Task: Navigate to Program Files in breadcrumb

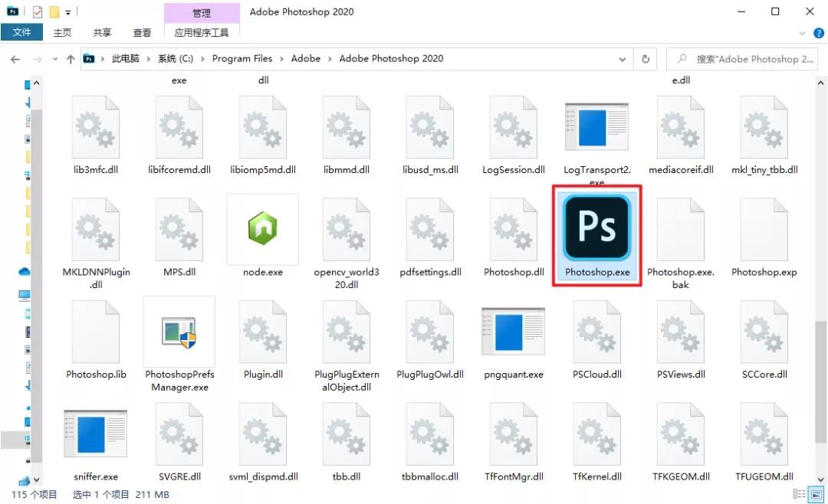Action: [242, 58]
